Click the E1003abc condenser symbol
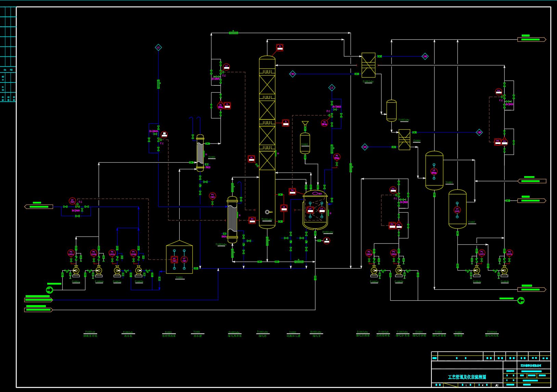This screenshot has height=392, width=557. 368,65
